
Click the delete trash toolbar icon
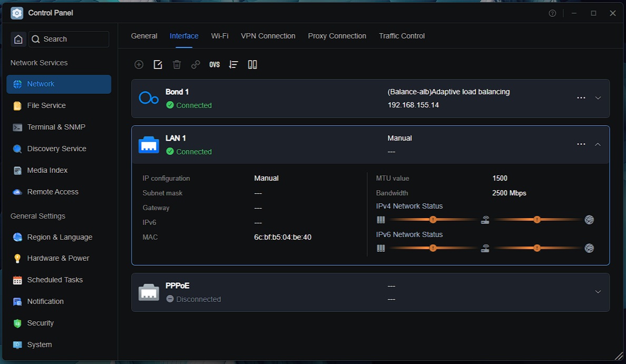click(x=177, y=64)
